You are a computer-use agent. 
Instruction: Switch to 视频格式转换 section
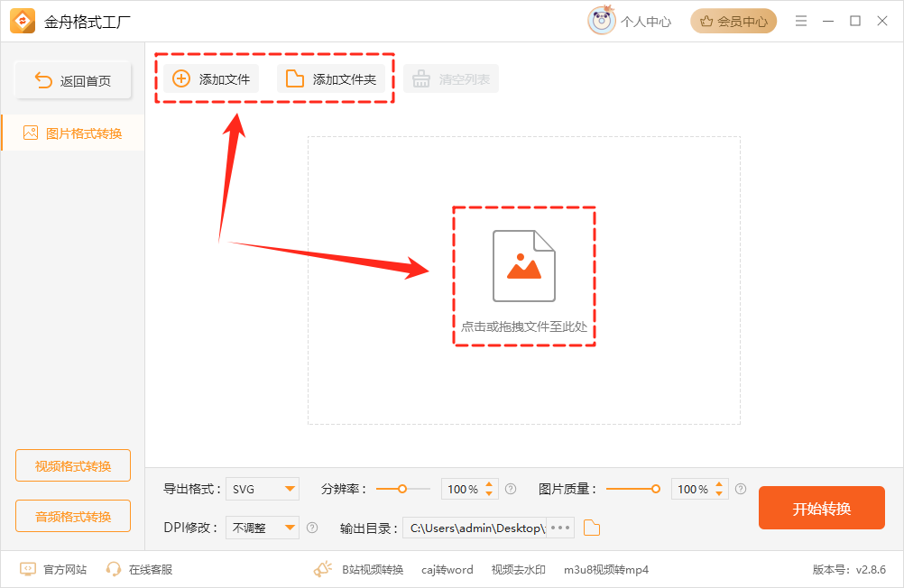pyautogui.click(x=72, y=464)
